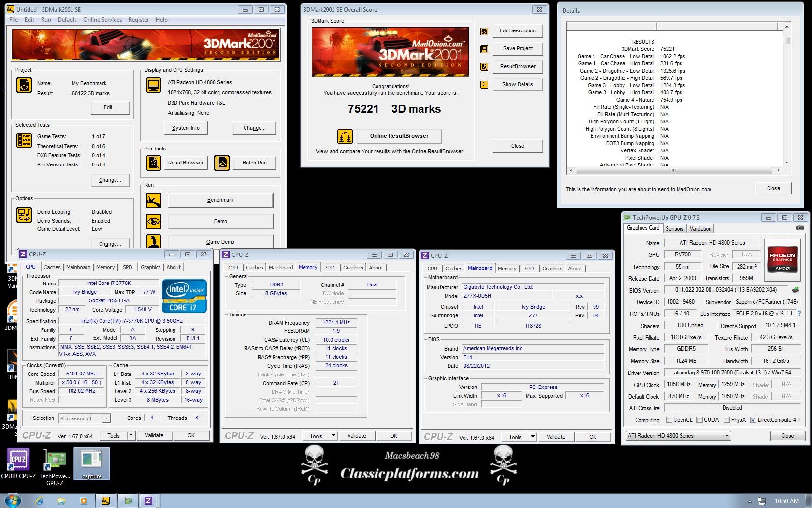
Task: Click the Online ResultBrowser button
Action: [399, 136]
